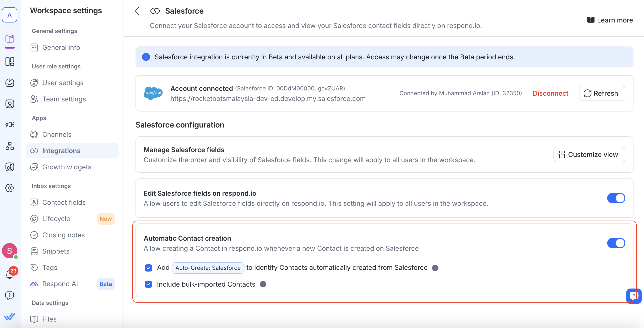Click the Disconnect link
This screenshot has width=644, height=328.
point(550,93)
